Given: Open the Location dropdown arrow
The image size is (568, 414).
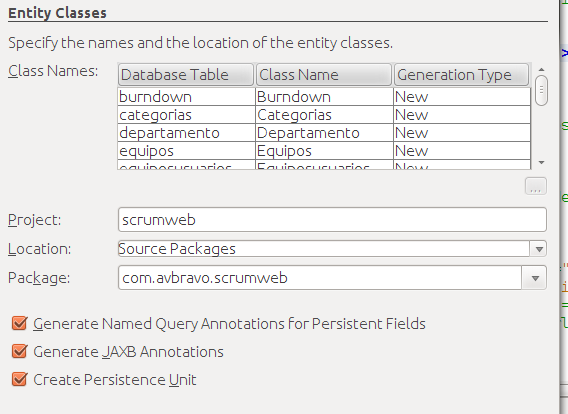Looking at the screenshot, I should coord(539,249).
